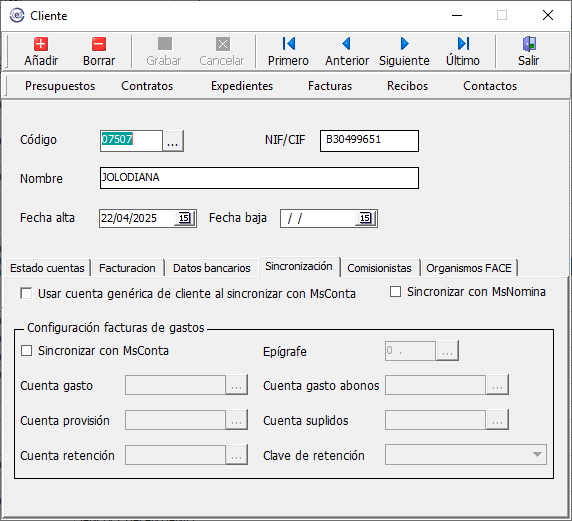This screenshot has height=521, width=572.
Task: Expand the Clave de retención dropdown
Action: tap(537, 454)
